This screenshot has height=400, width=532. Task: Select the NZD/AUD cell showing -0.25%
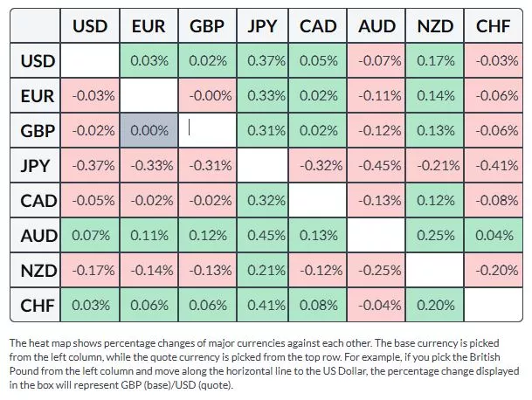pos(378,270)
